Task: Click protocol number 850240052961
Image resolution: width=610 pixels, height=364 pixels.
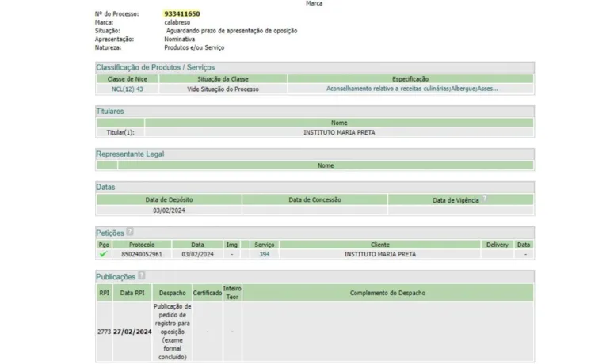Action: [142, 254]
